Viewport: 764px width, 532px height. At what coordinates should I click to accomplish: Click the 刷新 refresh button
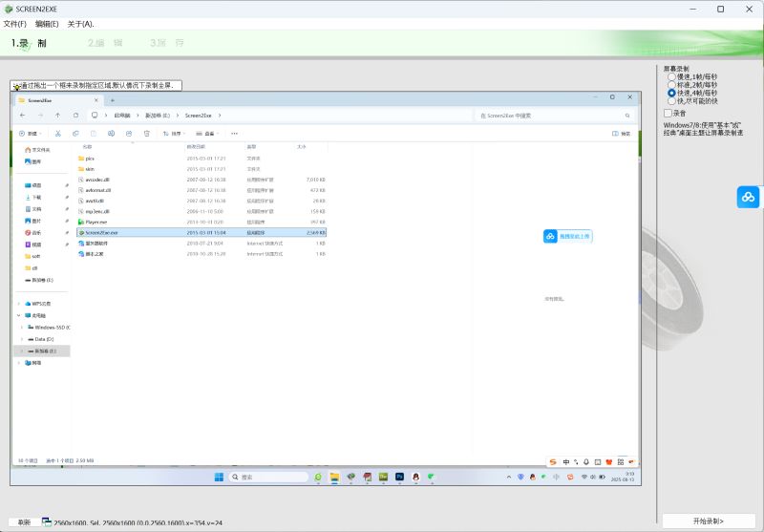click(24, 522)
